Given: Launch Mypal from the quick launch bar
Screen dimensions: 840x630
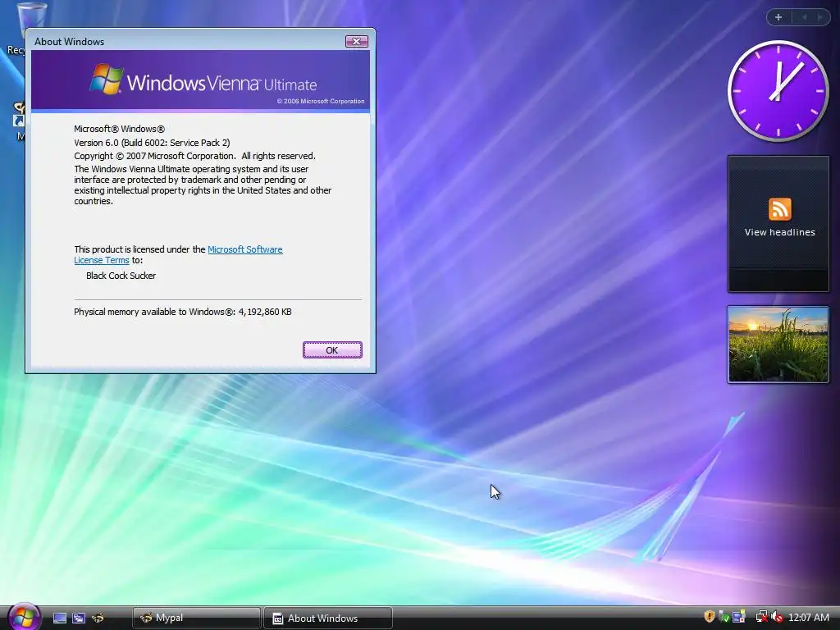Looking at the screenshot, I should (x=98, y=619).
